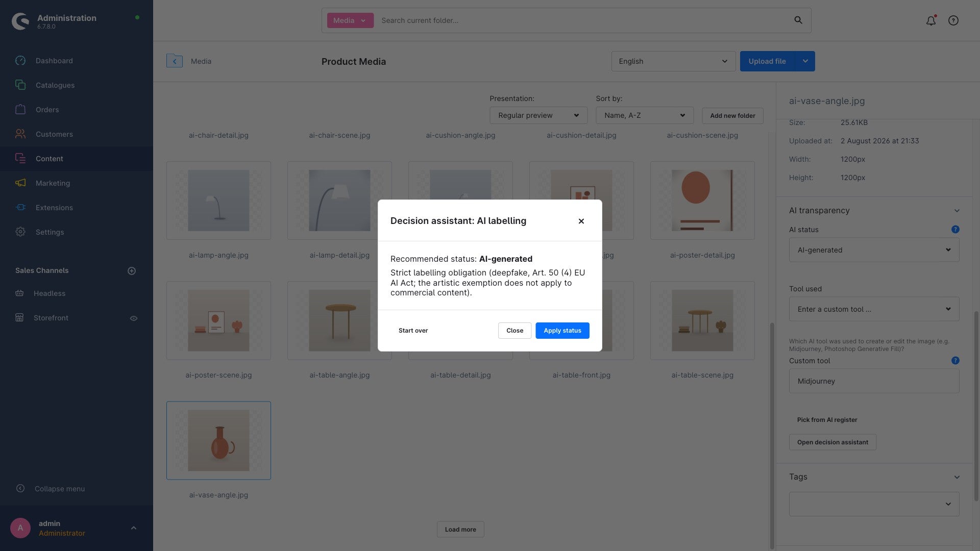This screenshot has height=551, width=980.
Task: Click the media grid vertical scrollbar
Action: [772, 435]
